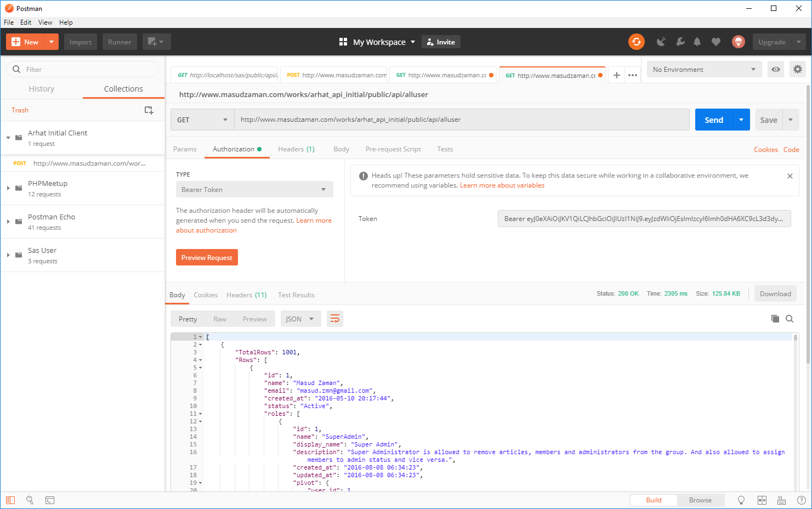Click the orange sync status icon
812x509 pixels.
[636, 42]
